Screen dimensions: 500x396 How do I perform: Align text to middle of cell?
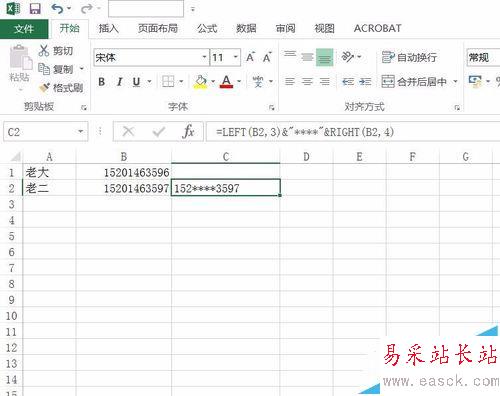point(307,57)
